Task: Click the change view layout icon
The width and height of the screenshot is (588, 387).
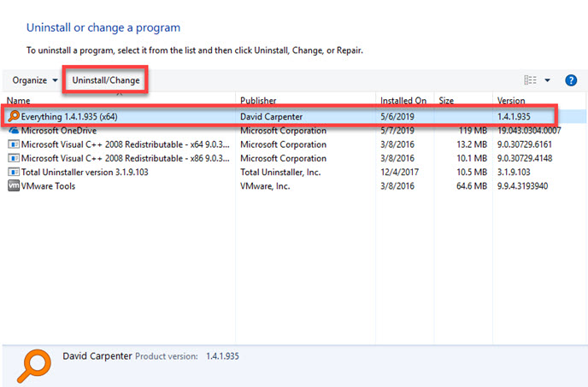Action: 530,79
